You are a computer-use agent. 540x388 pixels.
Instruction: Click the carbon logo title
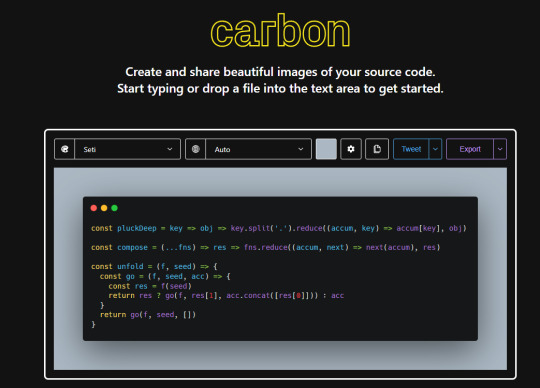pos(280,31)
